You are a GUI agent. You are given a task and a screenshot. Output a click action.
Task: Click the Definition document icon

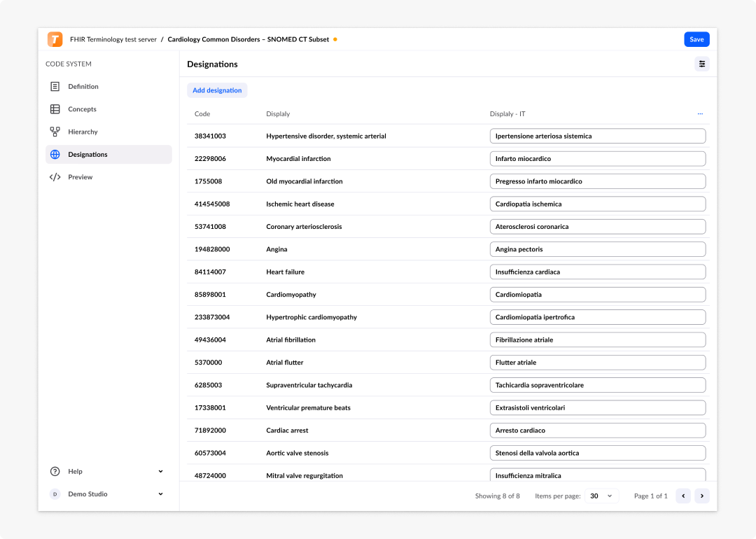(55, 86)
